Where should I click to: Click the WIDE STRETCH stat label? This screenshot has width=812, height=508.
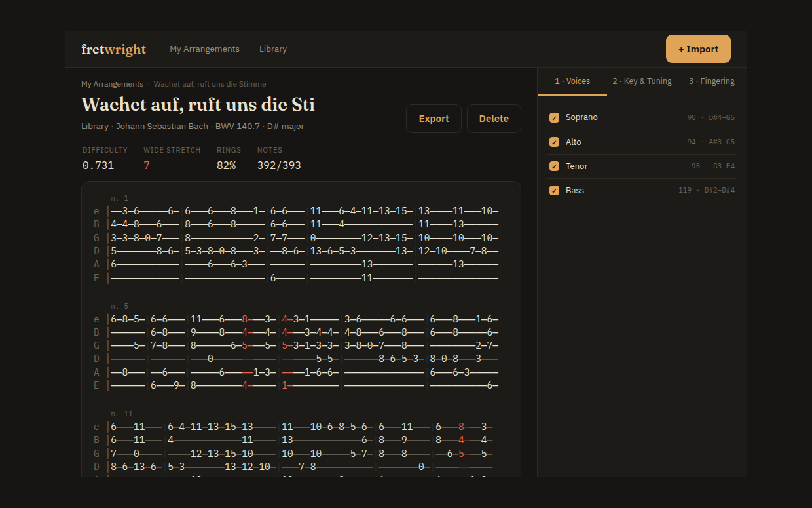click(172, 150)
